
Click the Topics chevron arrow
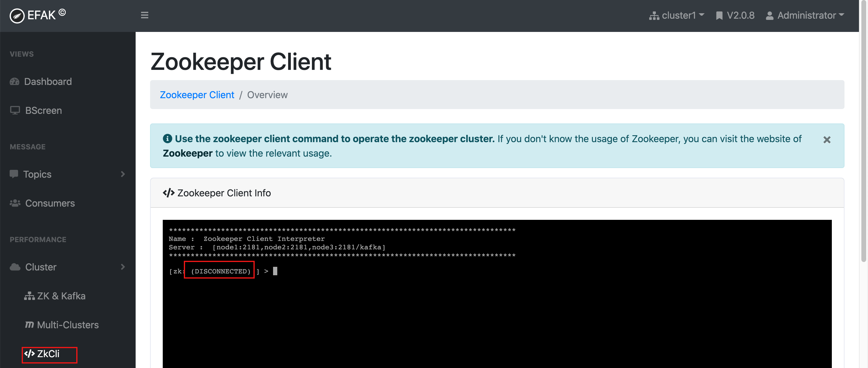point(123,174)
